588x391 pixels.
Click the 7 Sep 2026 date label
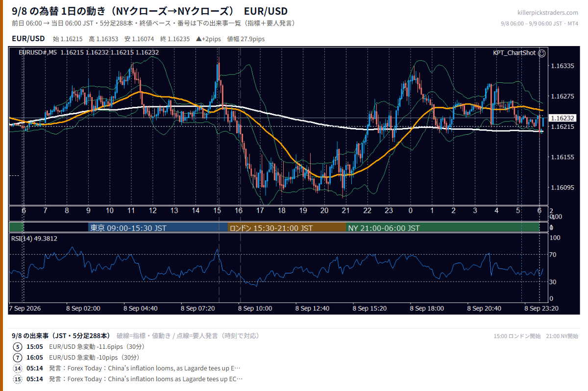click(x=25, y=309)
